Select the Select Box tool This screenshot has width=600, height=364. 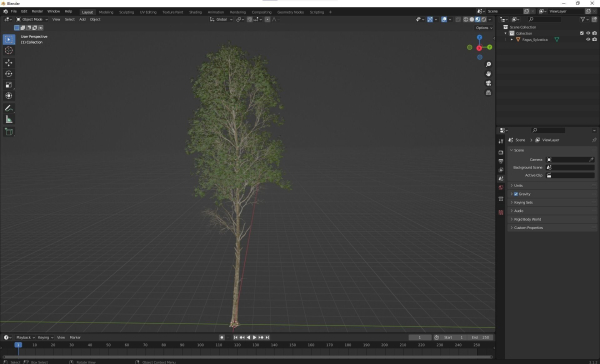click(x=9, y=39)
